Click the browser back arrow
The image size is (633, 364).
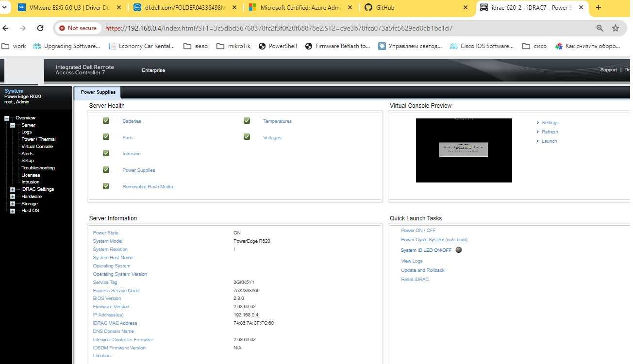click(6, 28)
